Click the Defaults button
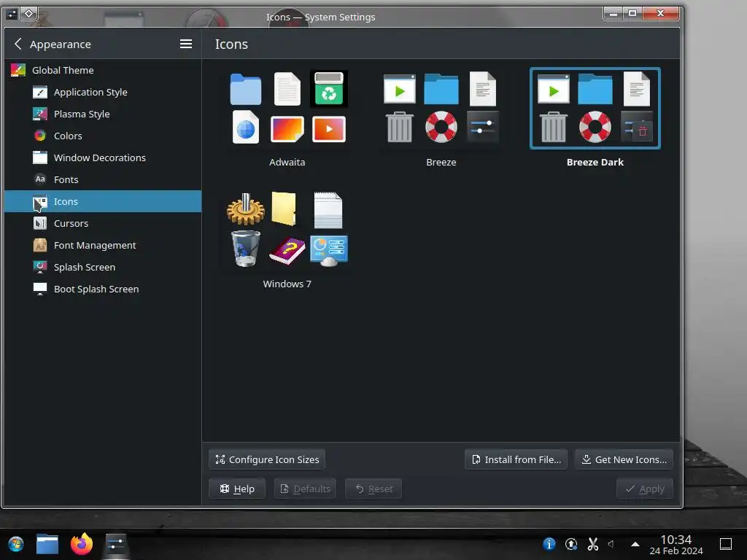Image resolution: width=747 pixels, height=560 pixels. [305, 489]
